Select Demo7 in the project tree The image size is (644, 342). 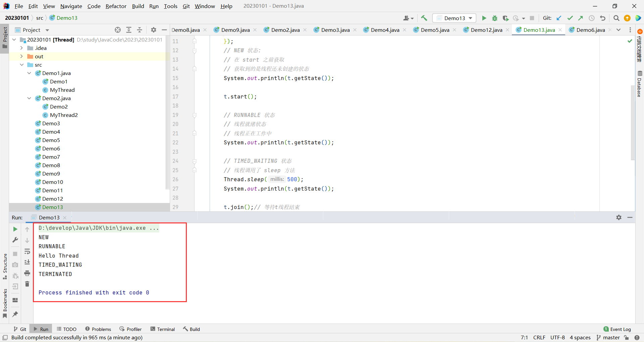click(51, 157)
